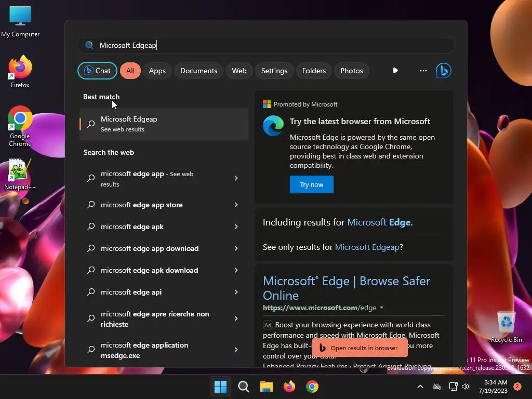
Task: Open the three-dot more options menu
Action: pyautogui.click(x=423, y=71)
